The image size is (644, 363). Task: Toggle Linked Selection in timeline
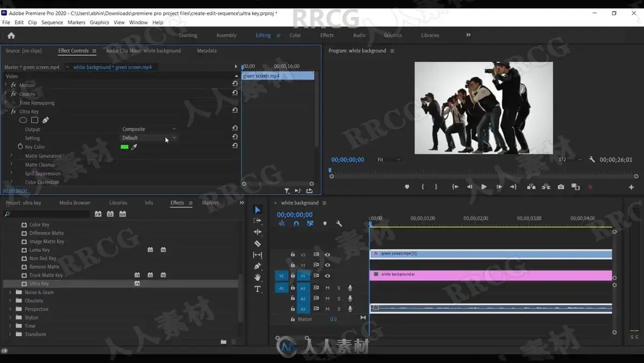point(310,223)
